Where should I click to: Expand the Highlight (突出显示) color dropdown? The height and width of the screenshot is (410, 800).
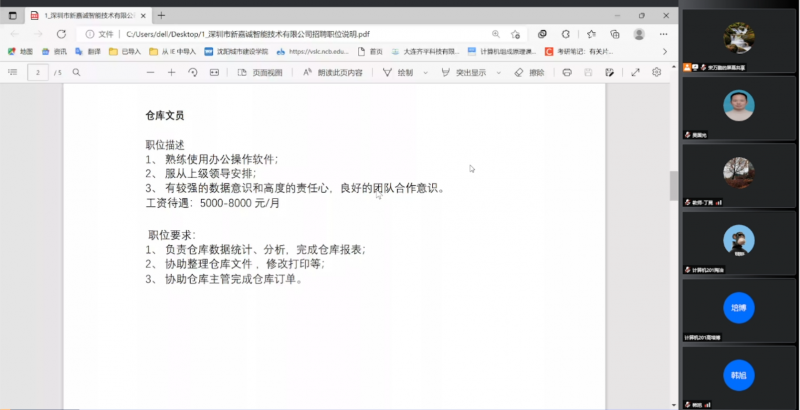click(x=497, y=72)
